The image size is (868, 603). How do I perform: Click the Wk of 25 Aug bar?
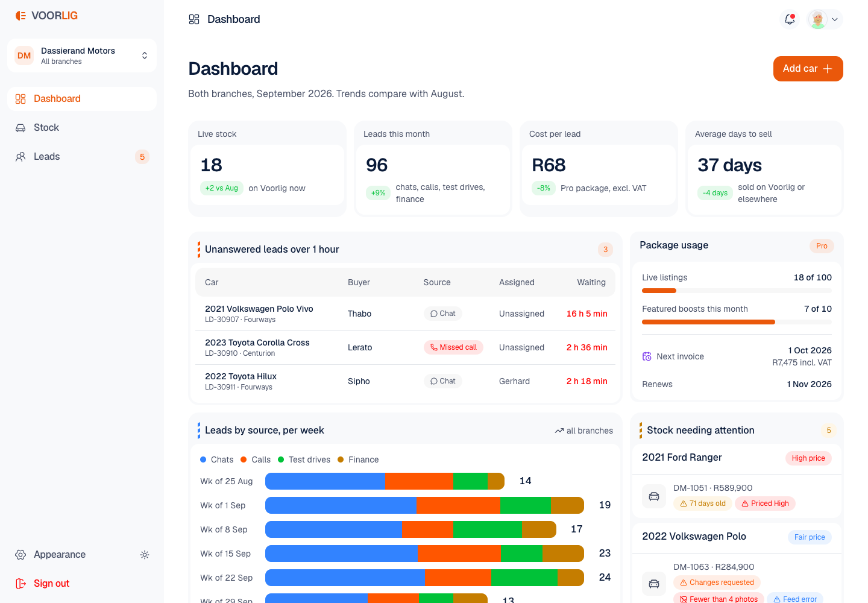tap(385, 481)
